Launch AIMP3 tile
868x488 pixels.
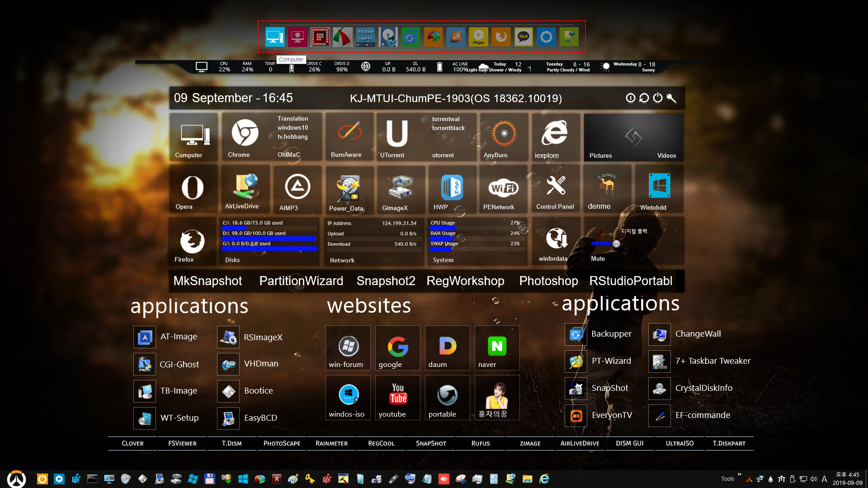tap(297, 189)
